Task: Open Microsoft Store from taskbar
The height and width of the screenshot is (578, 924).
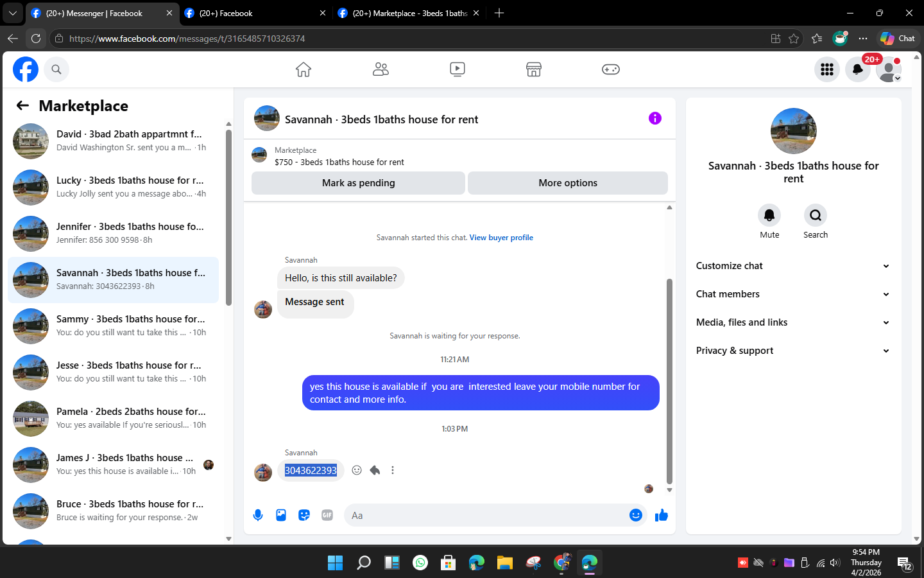Action: click(449, 563)
